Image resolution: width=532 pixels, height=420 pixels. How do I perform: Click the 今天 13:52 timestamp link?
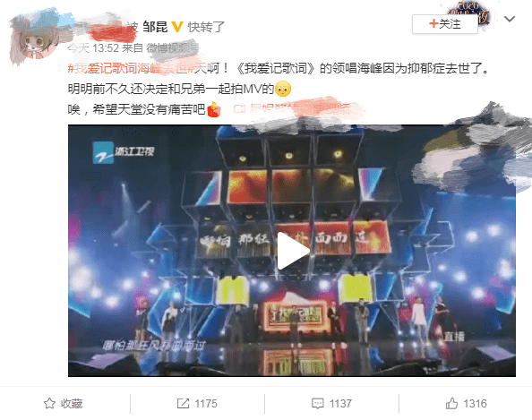click(93, 47)
